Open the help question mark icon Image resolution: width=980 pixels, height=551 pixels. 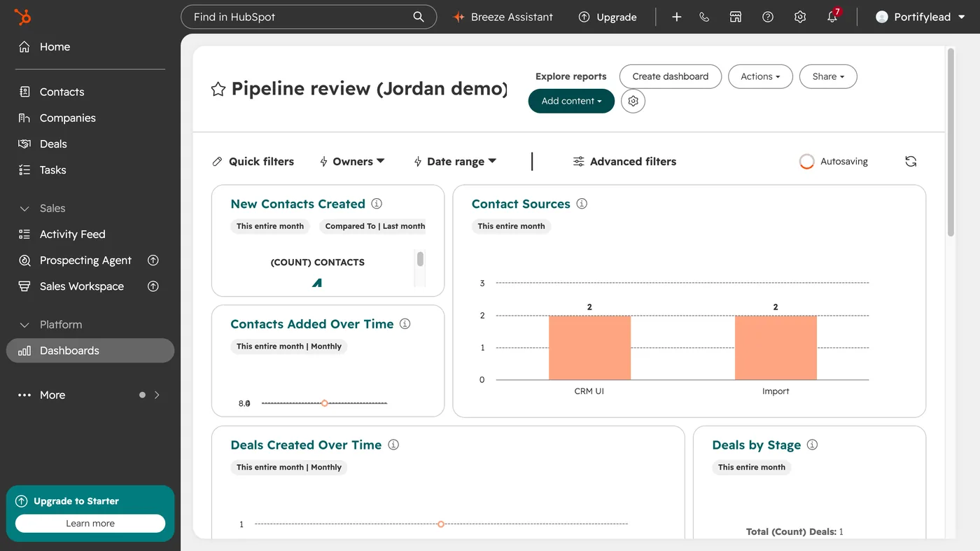pyautogui.click(x=768, y=17)
